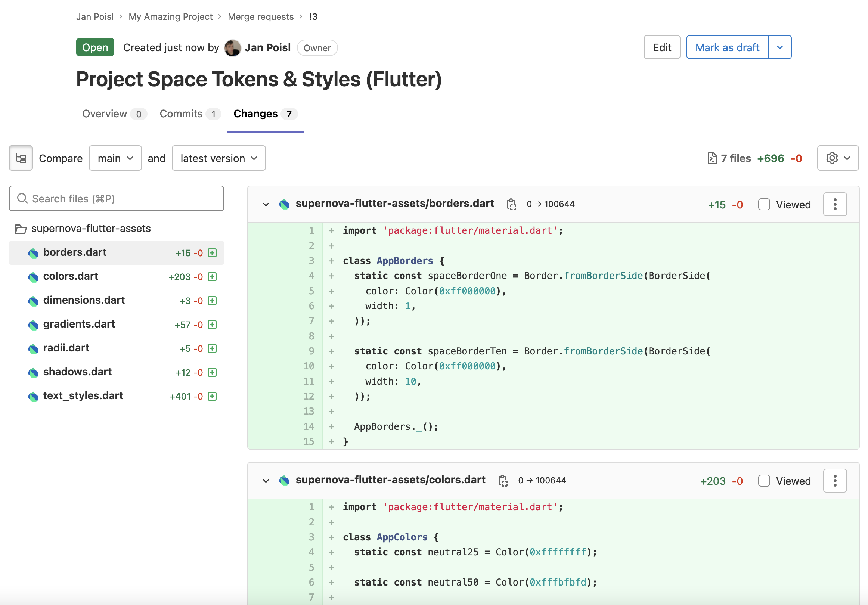Viewport: 868px width, 605px height.
Task: Toggle the file browser tree panel
Action: [x=21, y=158]
